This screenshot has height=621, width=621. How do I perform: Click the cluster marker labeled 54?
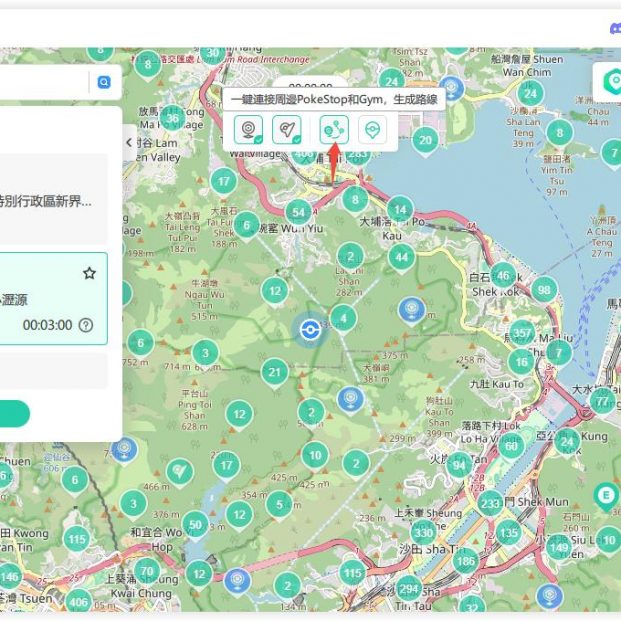pyautogui.click(x=298, y=211)
